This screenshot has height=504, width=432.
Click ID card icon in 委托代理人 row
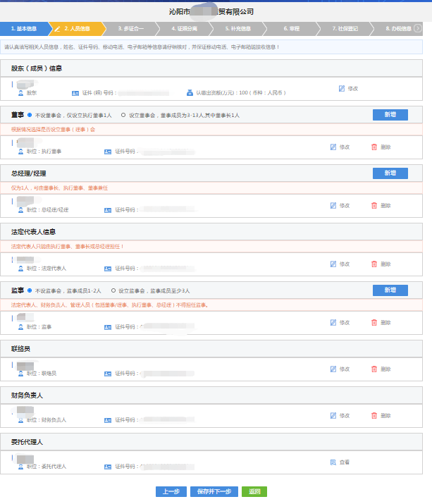(108, 467)
